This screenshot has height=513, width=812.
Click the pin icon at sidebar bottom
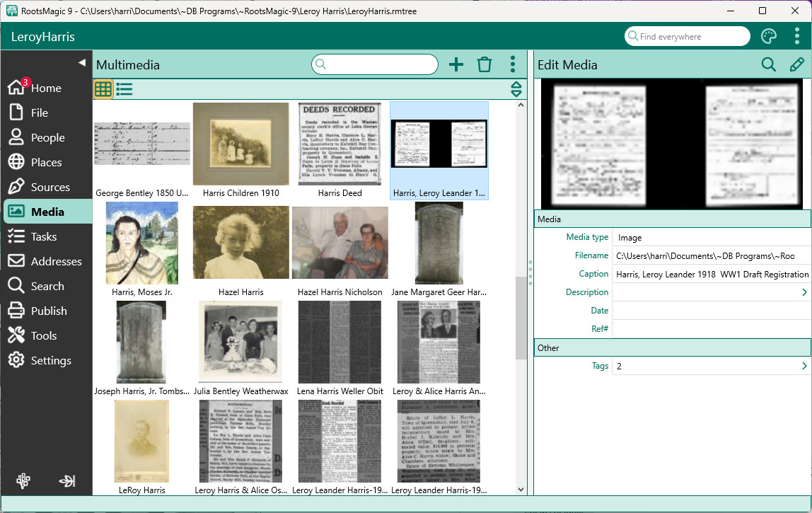coord(24,481)
